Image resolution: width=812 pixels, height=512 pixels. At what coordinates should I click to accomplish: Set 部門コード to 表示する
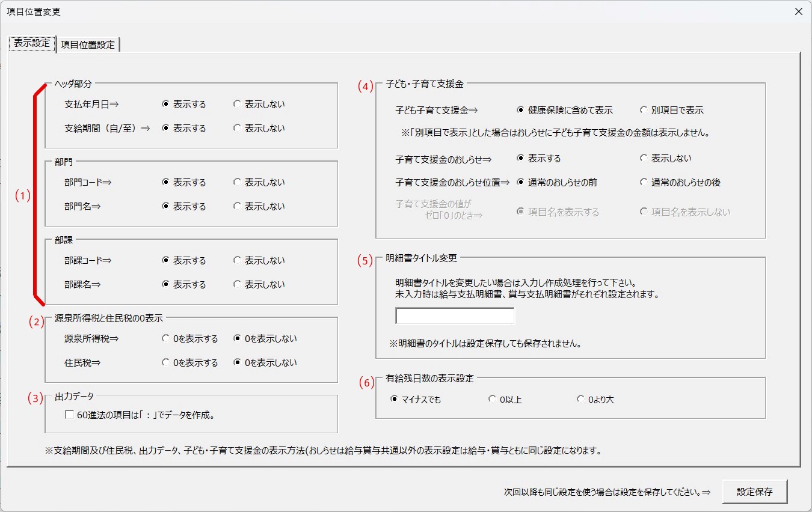pyautogui.click(x=184, y=182)
